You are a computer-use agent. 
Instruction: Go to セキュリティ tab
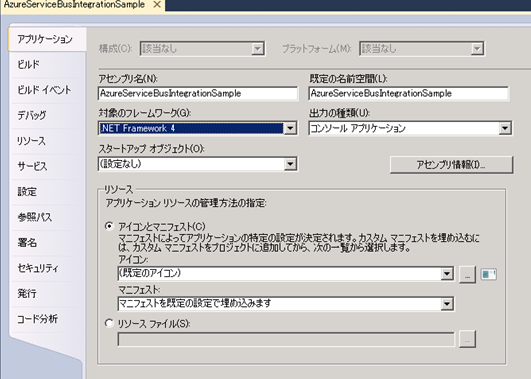(x=38, y=268)
